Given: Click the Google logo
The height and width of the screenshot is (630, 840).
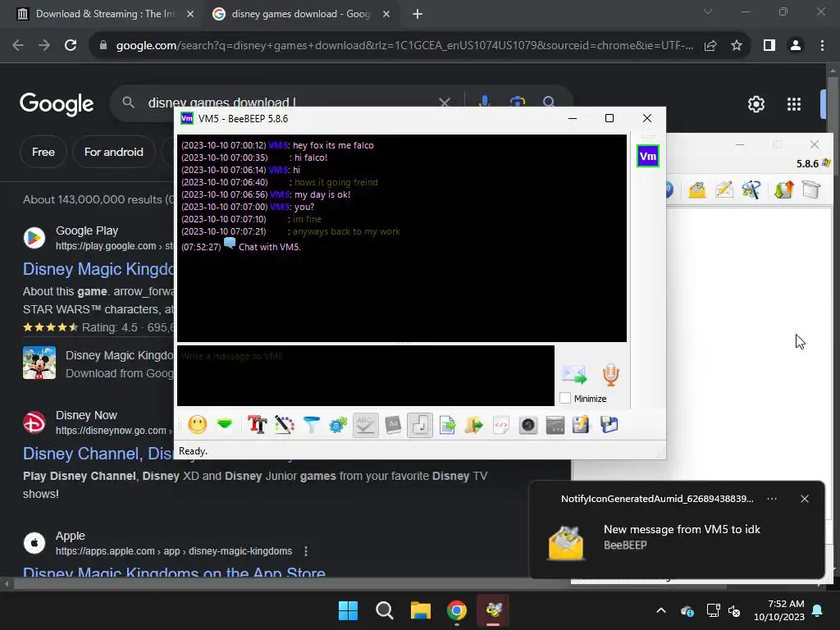Looking at the screenshot, I should tap(57, 104).
